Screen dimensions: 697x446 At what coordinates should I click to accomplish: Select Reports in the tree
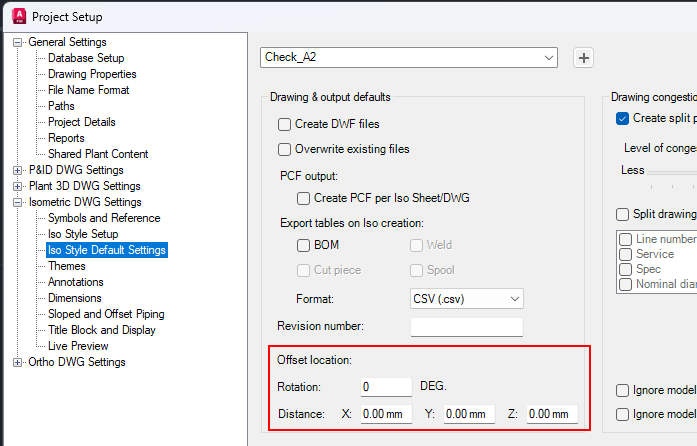click(x=66, y=138)
